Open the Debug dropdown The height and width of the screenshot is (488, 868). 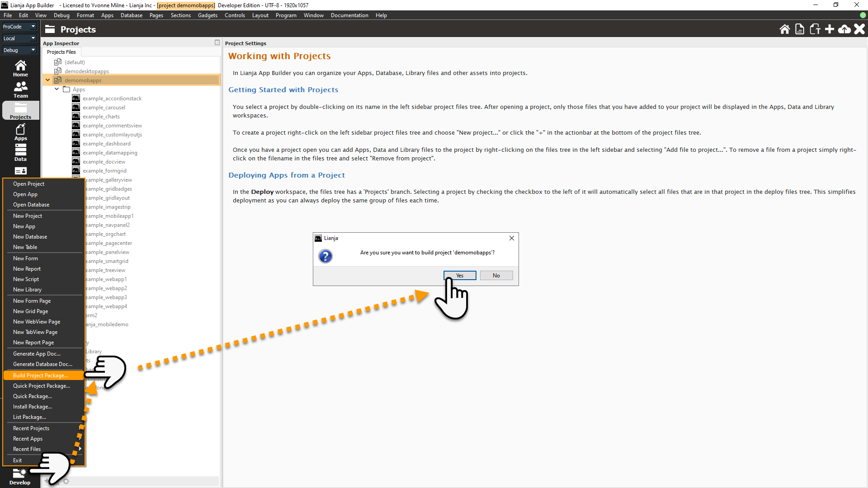tap(19, 50)
